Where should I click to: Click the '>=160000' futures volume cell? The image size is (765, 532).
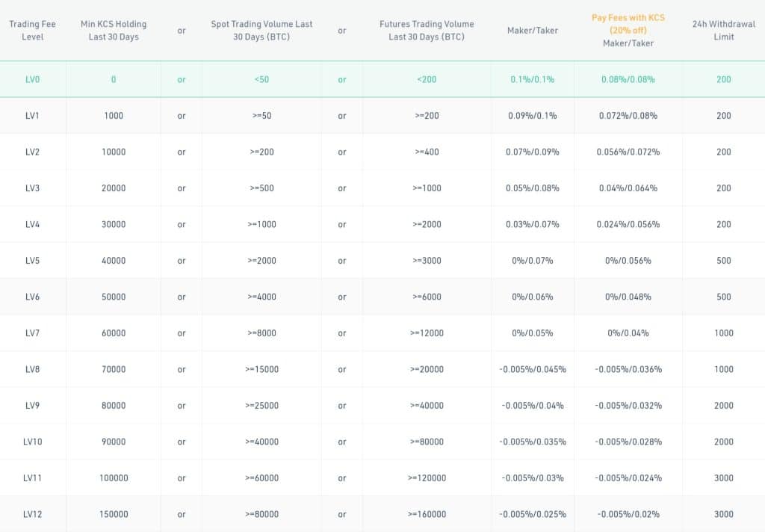427,514
